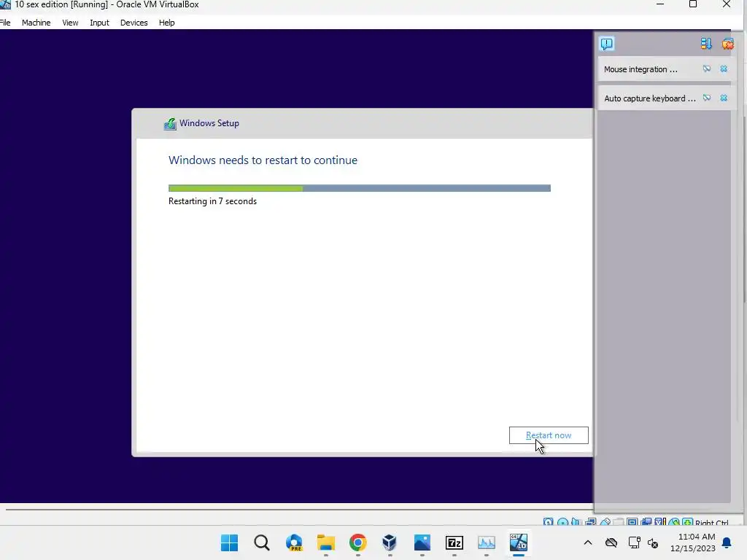Disable the Auto capture keyboard message from reappearing
The width and height of the screenshot is (747, 560).
click(706, 98)
